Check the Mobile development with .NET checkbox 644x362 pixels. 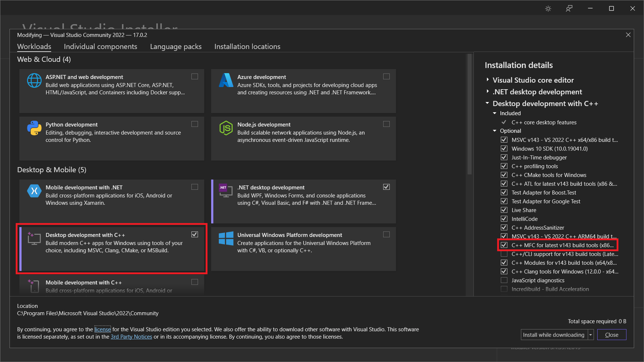(195, 187)
